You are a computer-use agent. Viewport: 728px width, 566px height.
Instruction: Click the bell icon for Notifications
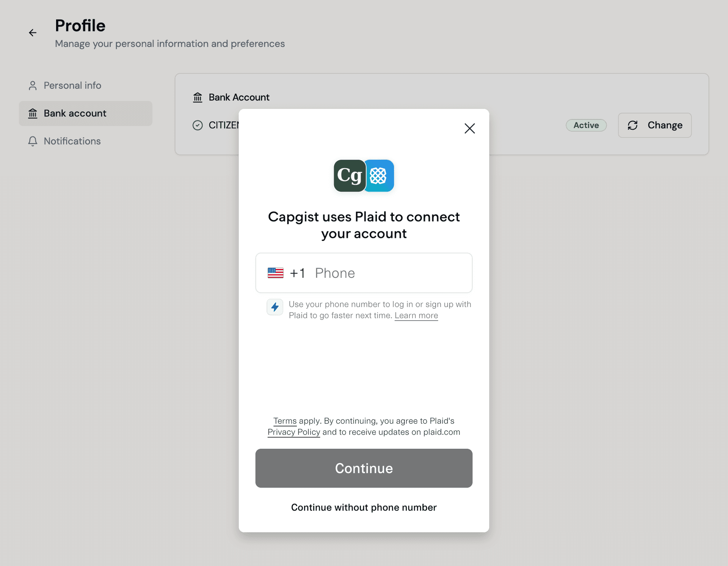click(x=33, y=141)
